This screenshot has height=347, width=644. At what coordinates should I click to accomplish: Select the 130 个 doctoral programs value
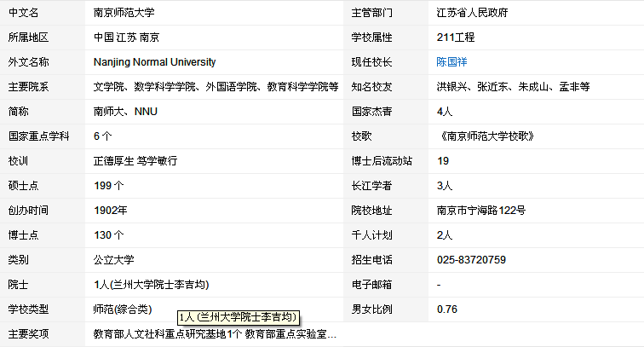(x=108, y=234)
